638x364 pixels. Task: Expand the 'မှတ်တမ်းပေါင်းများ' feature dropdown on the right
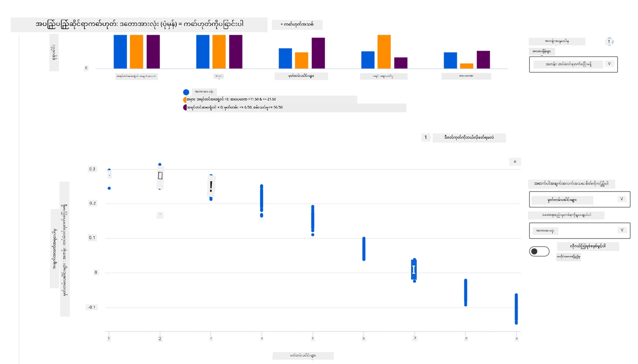[x=579, y=200]
